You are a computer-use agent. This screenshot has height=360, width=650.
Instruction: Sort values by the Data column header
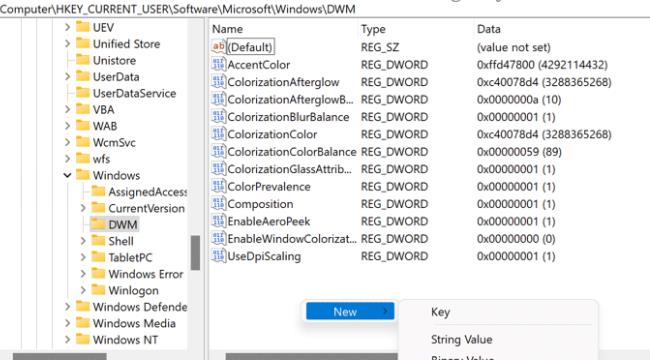[x=489, y=29]
